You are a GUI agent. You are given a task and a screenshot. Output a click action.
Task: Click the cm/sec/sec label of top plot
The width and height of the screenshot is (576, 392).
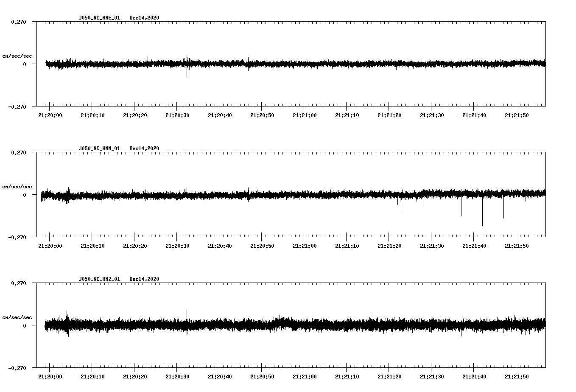pyautogui.click(x=17, y=56)
